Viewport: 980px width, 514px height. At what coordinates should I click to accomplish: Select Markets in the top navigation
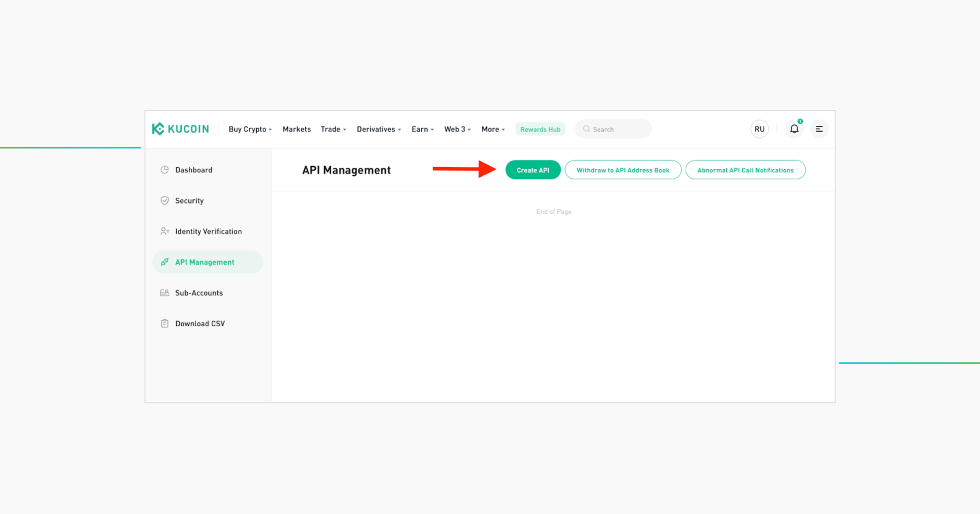pos(297,129)
